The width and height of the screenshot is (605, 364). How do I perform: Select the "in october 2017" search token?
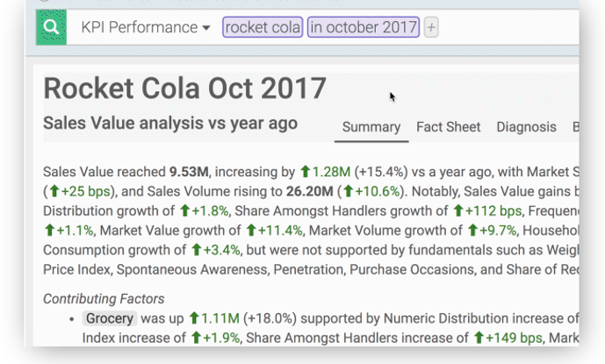coord(364,28)
